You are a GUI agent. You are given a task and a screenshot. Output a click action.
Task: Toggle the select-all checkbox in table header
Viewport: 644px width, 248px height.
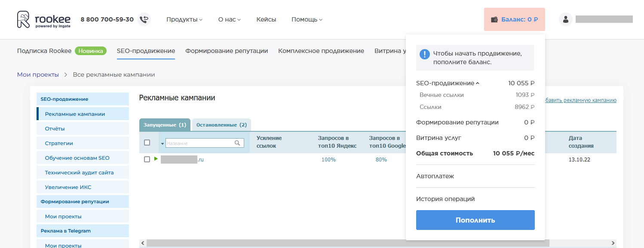pyautogui.click(x=147, y=143)
